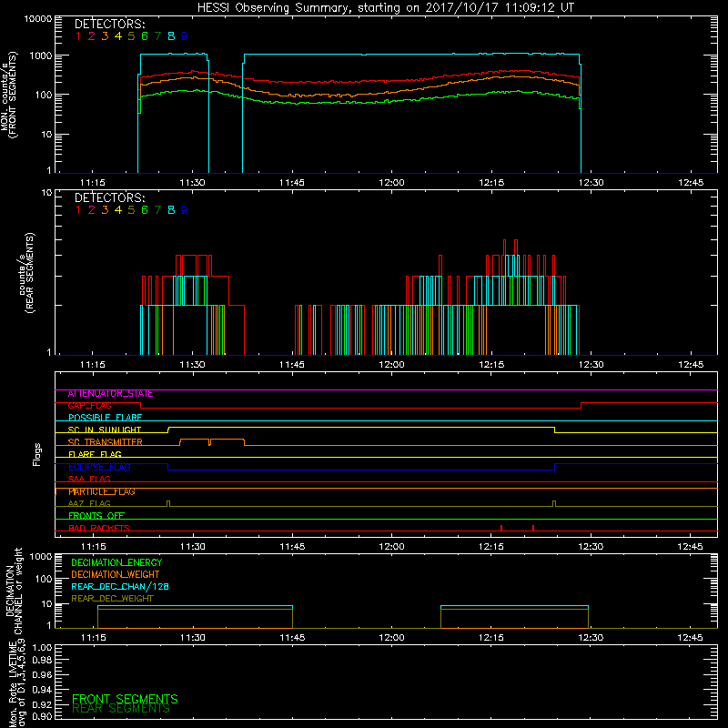Click the 0.94 value on livetime axis
The image size is (728, 728).
click(x=42, y=690)
